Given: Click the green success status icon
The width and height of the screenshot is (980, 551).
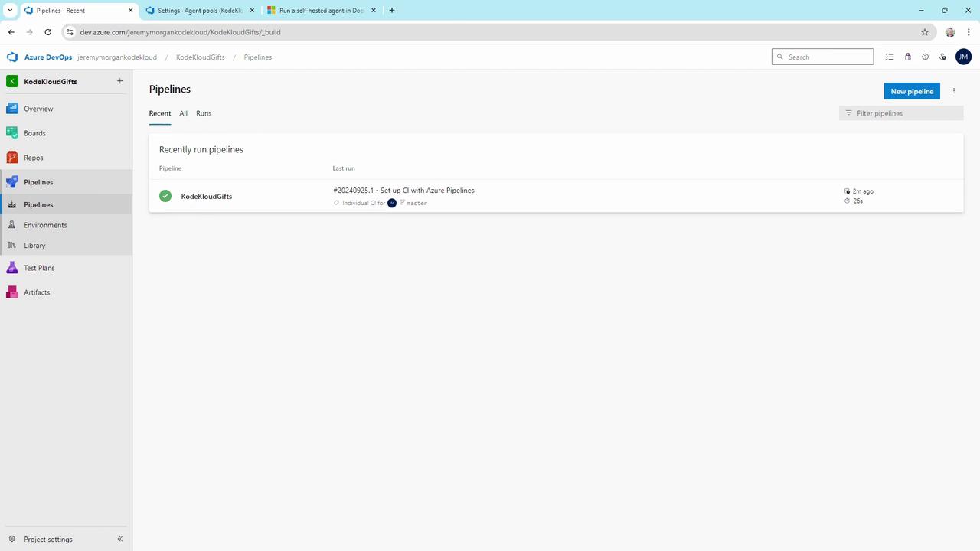Looking at the screenshot, I should coord(165,196).
